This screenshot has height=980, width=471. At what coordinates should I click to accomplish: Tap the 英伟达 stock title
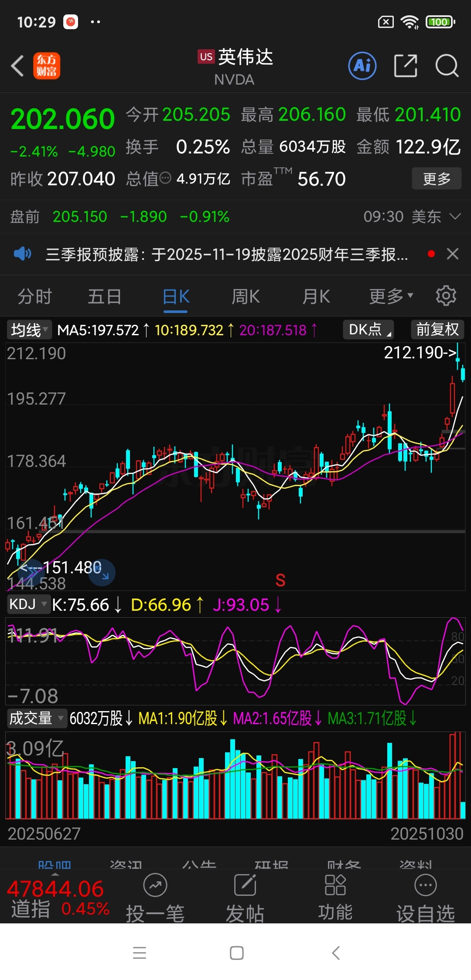(246, 57)
